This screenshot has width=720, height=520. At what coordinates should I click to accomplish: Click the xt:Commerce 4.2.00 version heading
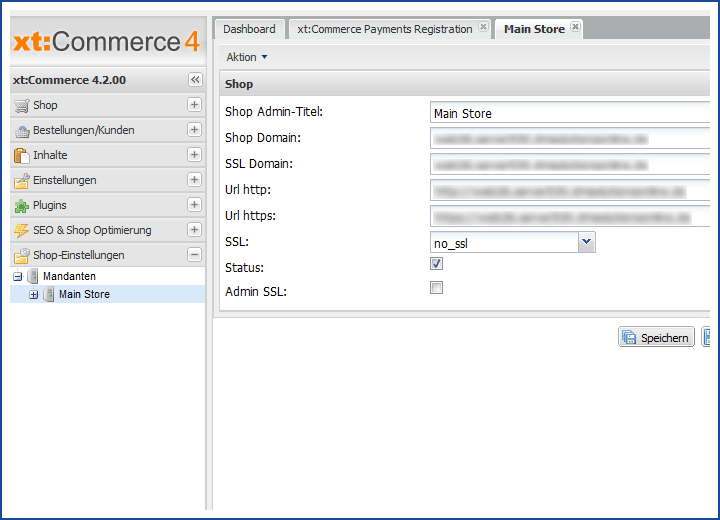69,80
